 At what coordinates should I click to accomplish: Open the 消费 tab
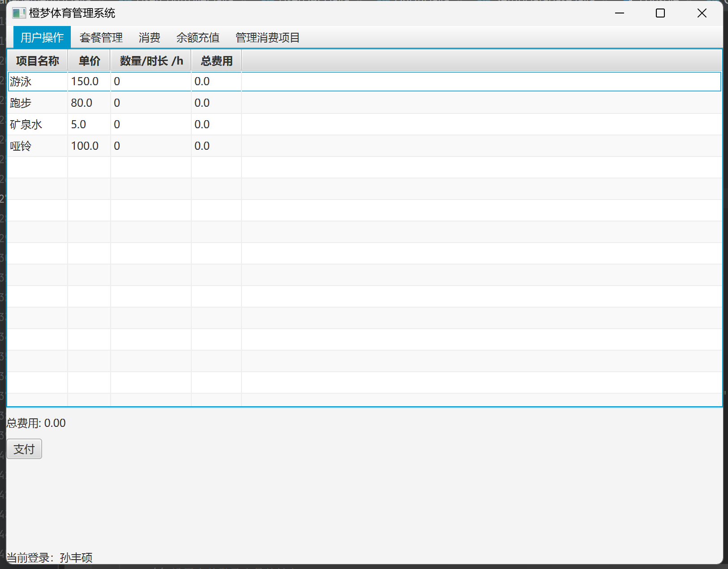click(150, 38)
